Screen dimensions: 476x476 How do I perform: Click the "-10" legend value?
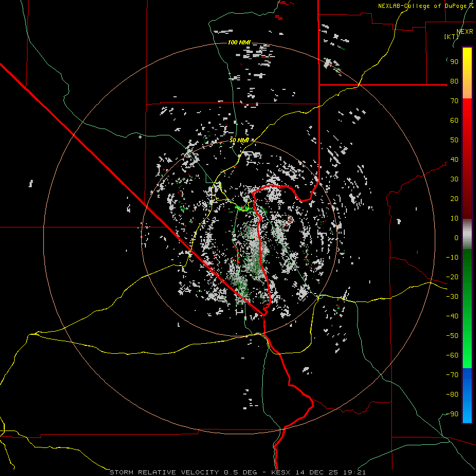452,258
